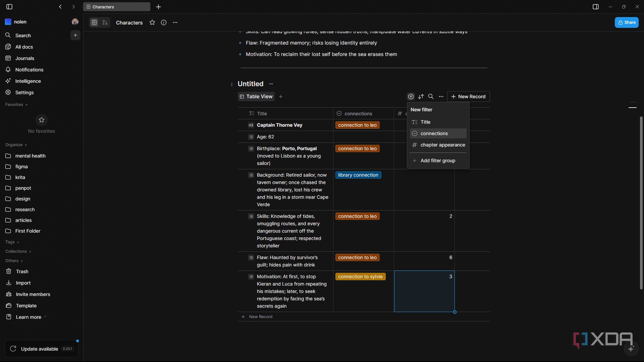The width and height of the screenshot is (644, 362).
Task: Toggle the right sidebar panel icon
Action: point(596,7)
